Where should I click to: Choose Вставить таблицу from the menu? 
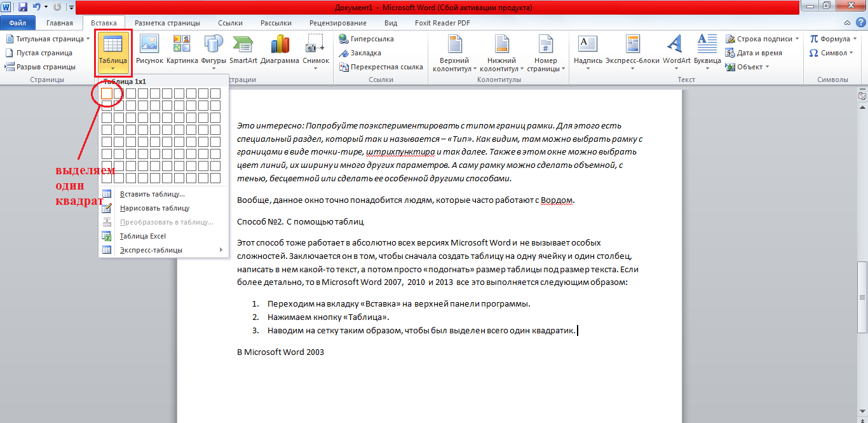pyautogui.click(x=152, y=194)
